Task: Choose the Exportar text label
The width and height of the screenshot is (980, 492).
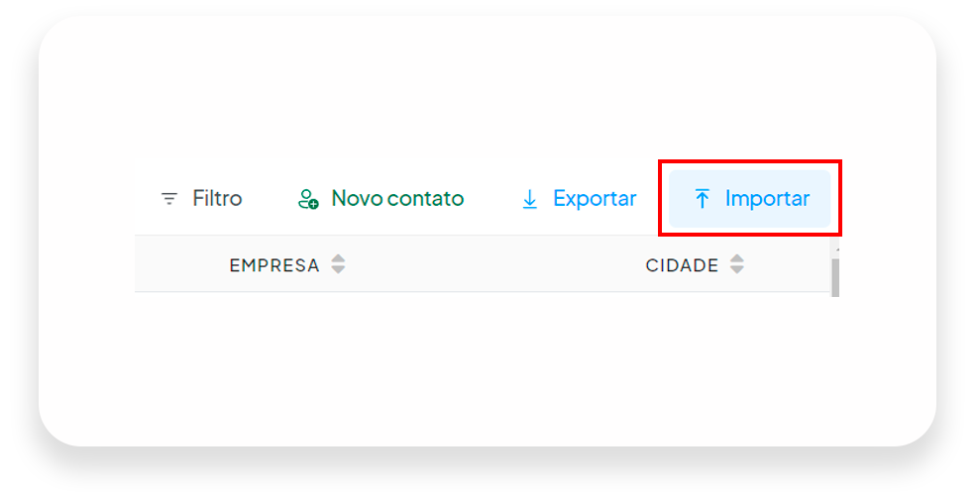Action: (595, 199)
